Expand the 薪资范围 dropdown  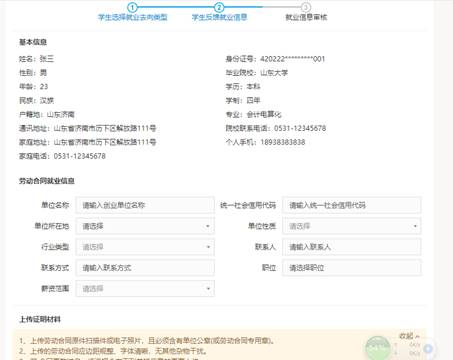click(x=145, y=288)
